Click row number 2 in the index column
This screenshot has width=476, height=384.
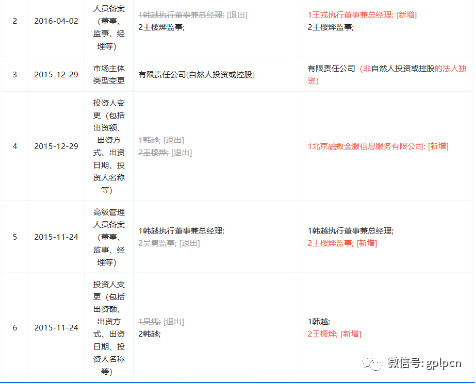click(15, 21)
